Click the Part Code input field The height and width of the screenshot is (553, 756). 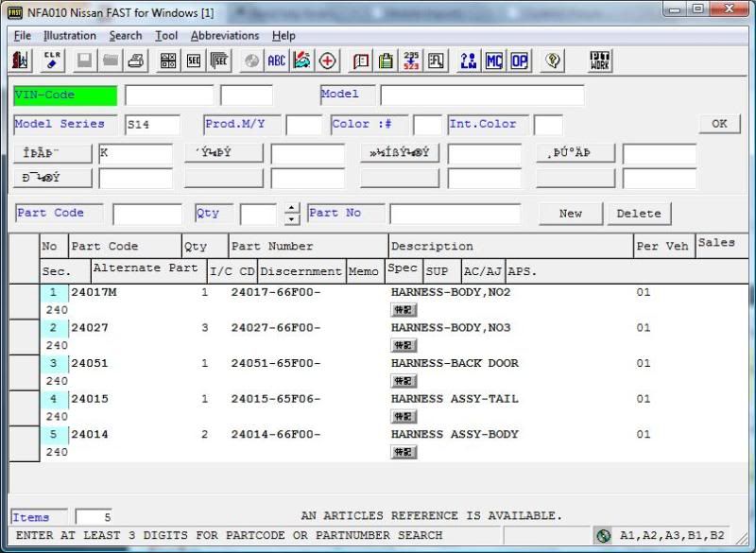tap(147, 214)
